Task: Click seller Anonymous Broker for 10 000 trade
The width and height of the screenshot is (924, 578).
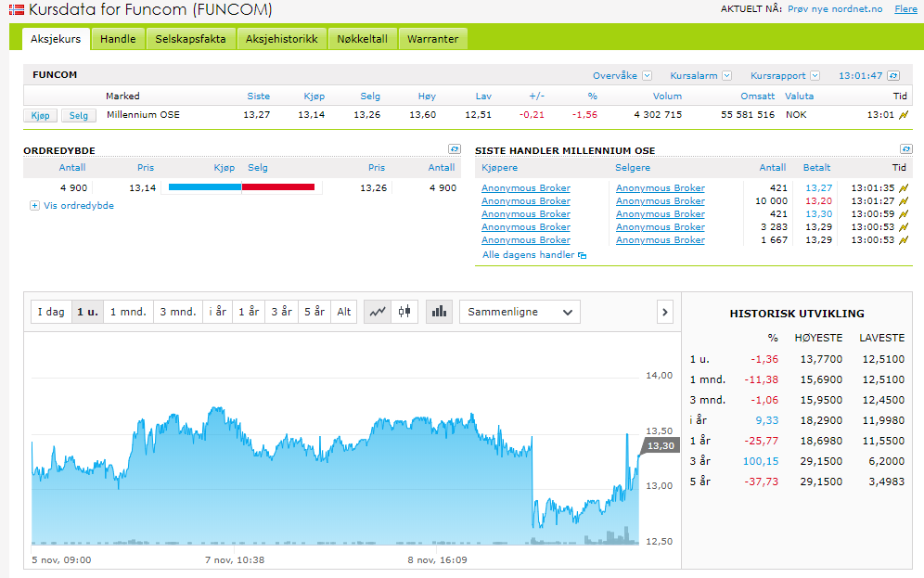Action: tap(660, 201)
